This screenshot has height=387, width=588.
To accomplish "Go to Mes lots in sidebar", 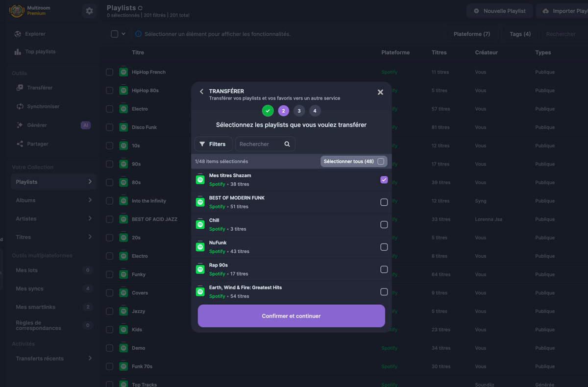I will pyautogui.click(x=53, y=270).
